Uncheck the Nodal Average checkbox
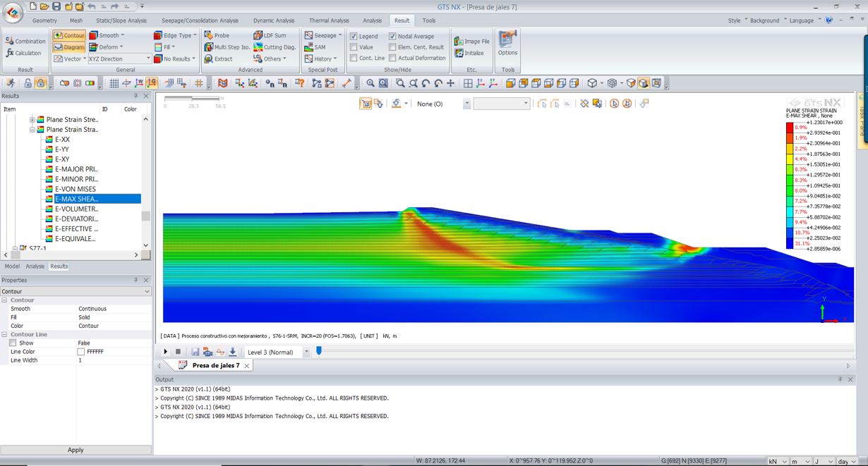Image resolution: width=868 pixels, height=466 pixels. (392, 36)
